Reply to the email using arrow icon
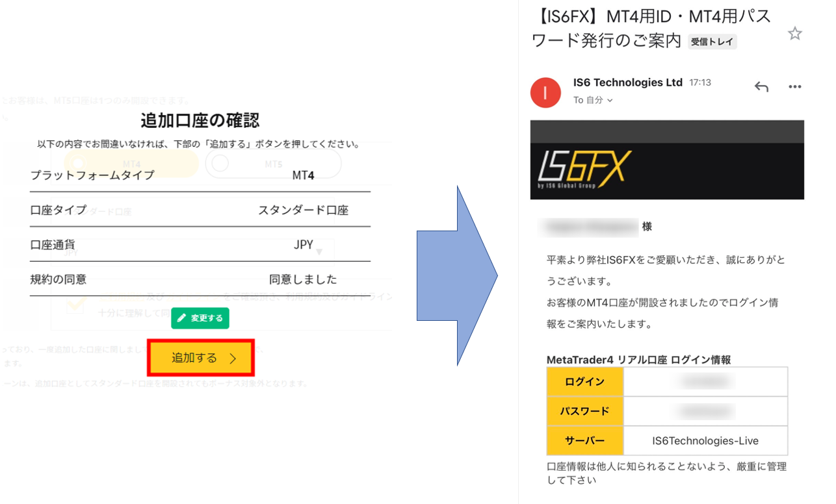 point(761,87)
